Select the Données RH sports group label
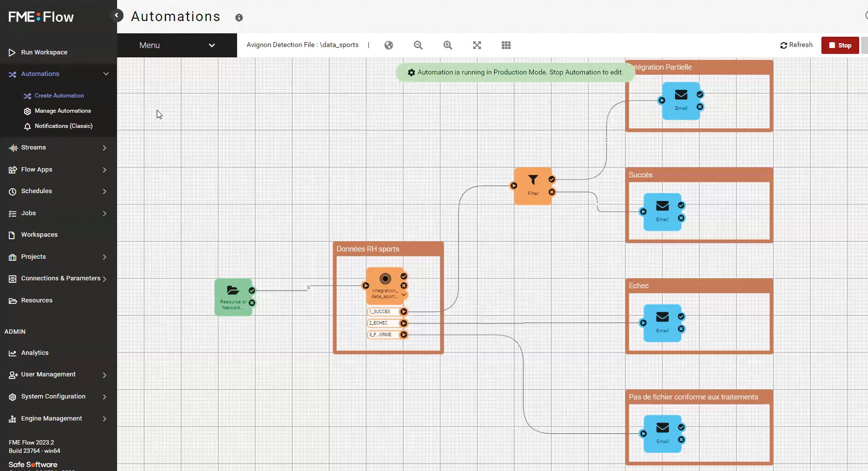This screenshot has width=868, height=471. (x=368, y=249)
